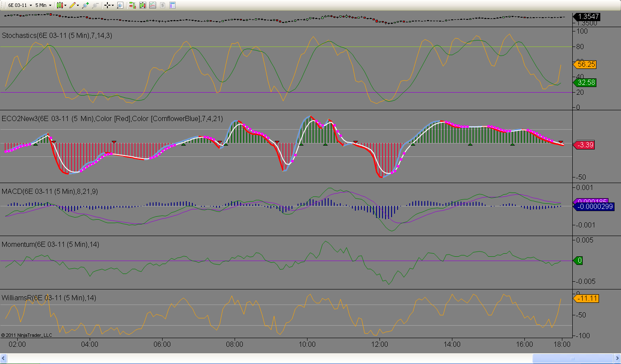Click the orange -11.11 WilliamsR marker

pyautogui.click(x=586, y=298)
